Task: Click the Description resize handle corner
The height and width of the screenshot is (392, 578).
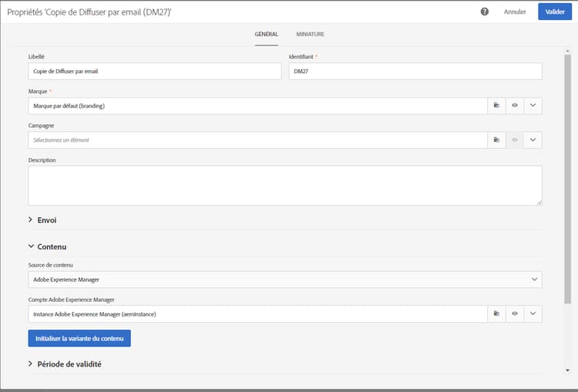Action: pyautogui.click(x=539, y=203)
